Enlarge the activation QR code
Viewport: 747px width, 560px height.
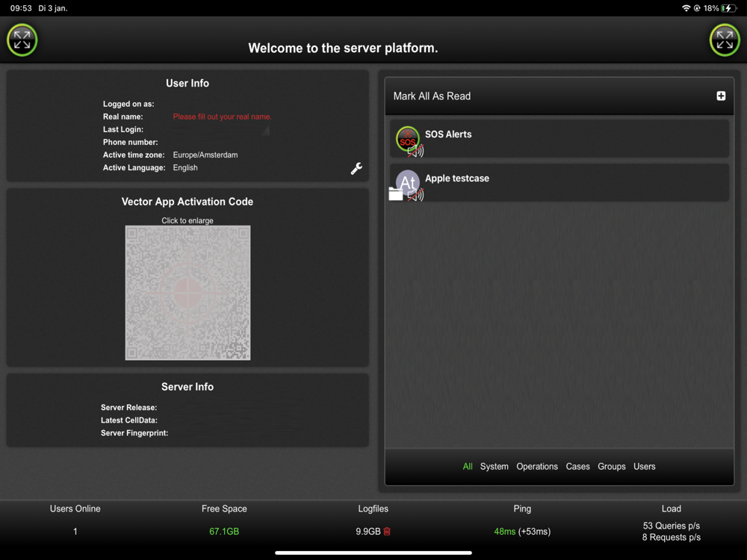pyautogui.click(x=187, y=293)
